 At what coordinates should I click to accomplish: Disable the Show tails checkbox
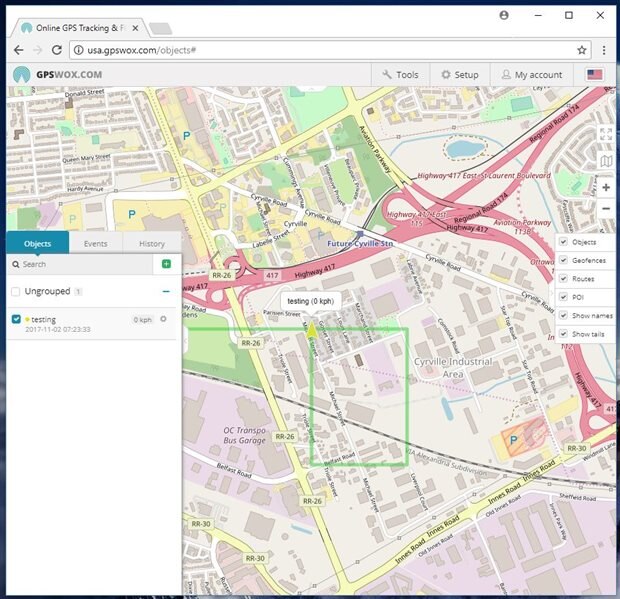(563, 333)
